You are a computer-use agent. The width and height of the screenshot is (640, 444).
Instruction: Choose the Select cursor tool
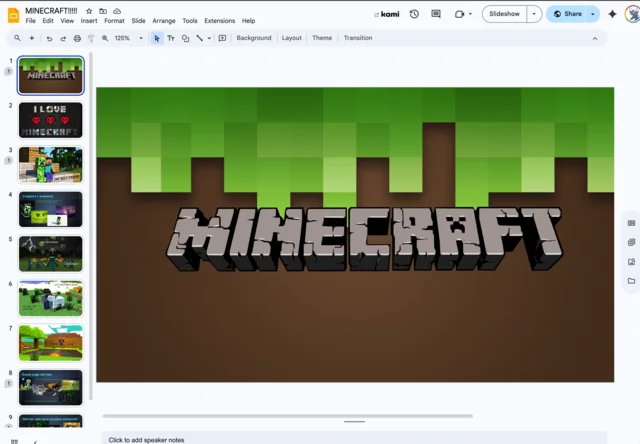(x=157, y=38)
